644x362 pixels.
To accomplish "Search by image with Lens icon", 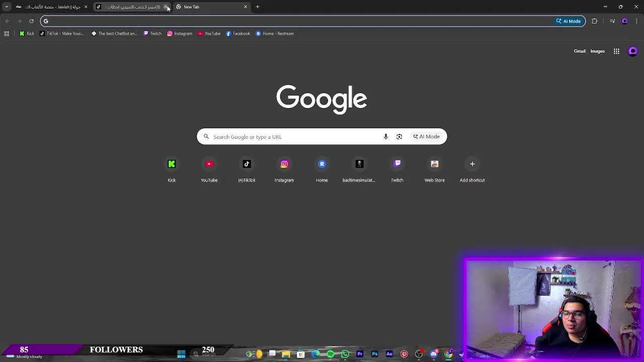I will (x=399, y=137).
